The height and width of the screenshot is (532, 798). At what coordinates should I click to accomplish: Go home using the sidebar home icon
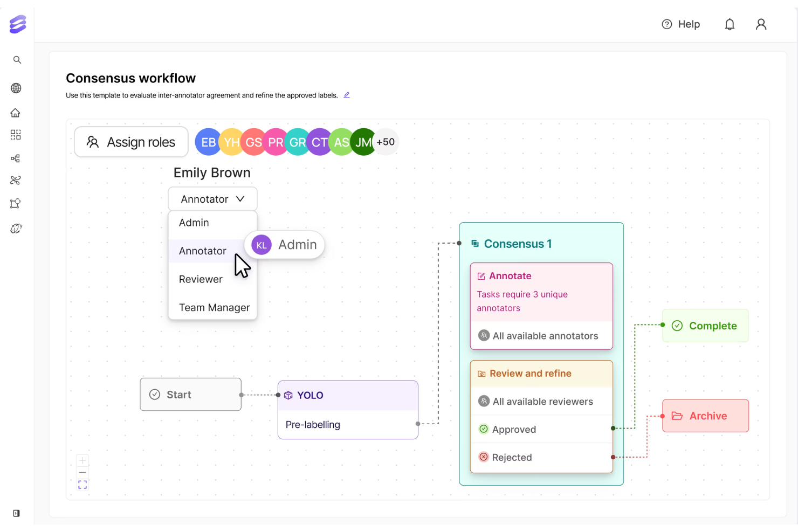[16, 113]
